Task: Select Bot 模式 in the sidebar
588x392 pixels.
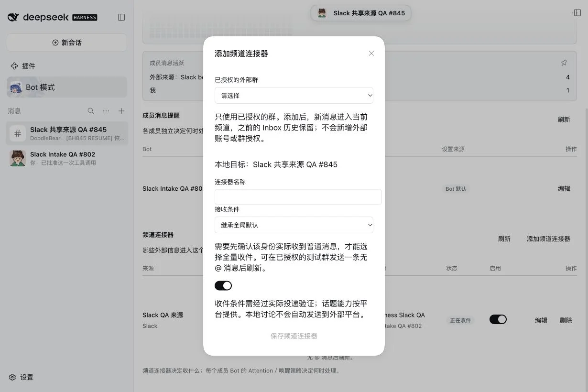Action: tap(67, 87)
